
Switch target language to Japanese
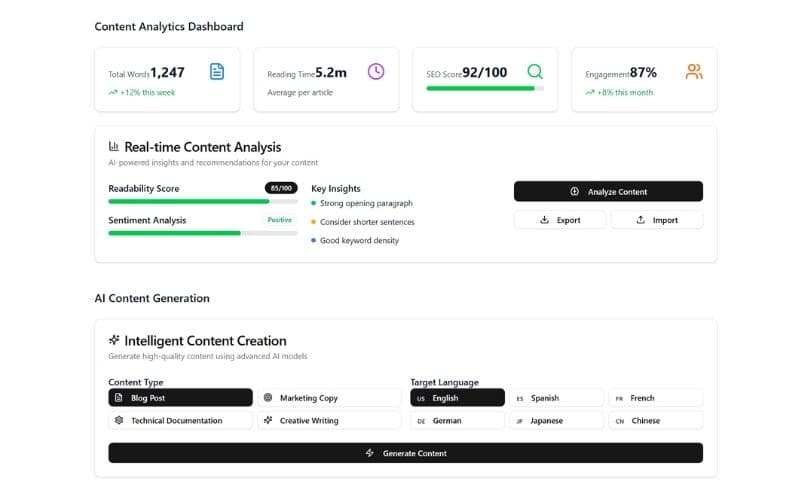[x=554, y=421]
